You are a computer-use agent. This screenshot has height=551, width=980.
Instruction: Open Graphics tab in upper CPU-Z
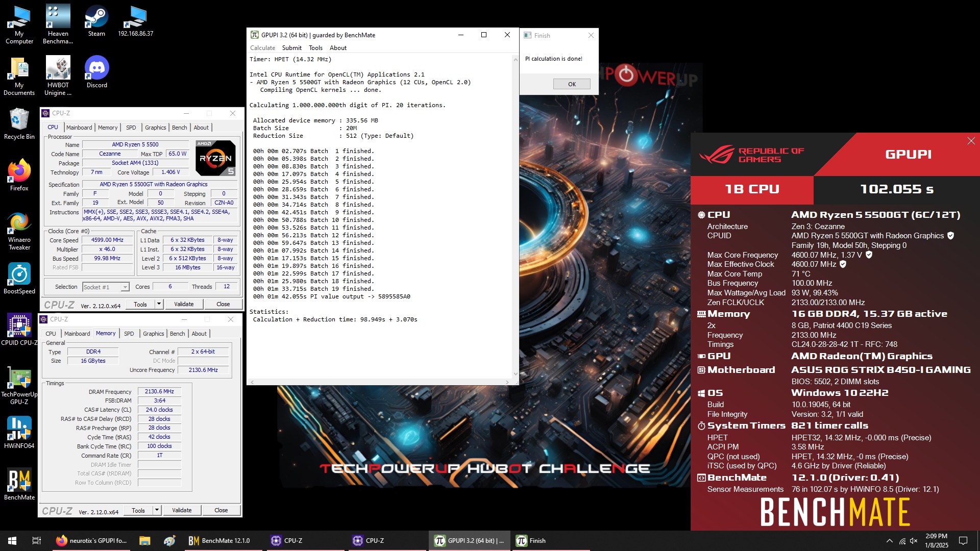[156, 128]
